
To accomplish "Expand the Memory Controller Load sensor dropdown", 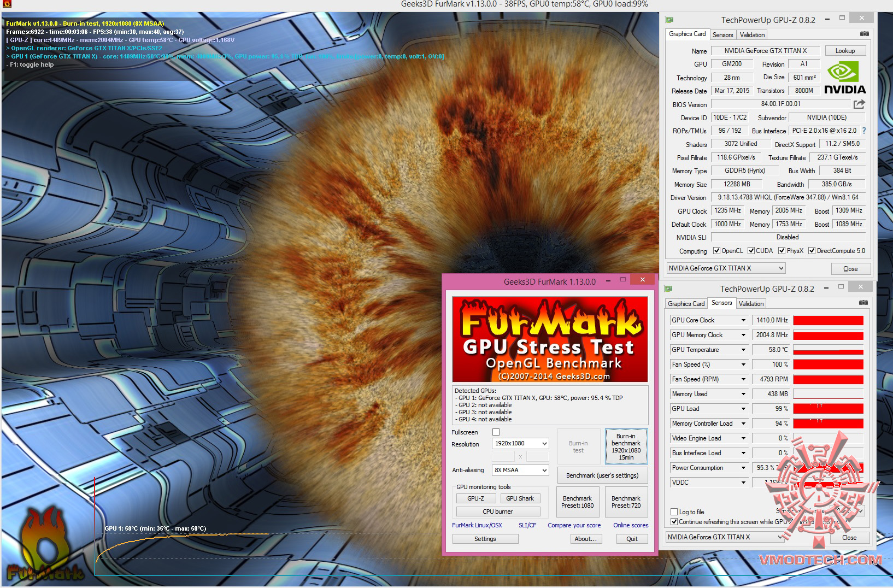I will click(x=743, y=424).
